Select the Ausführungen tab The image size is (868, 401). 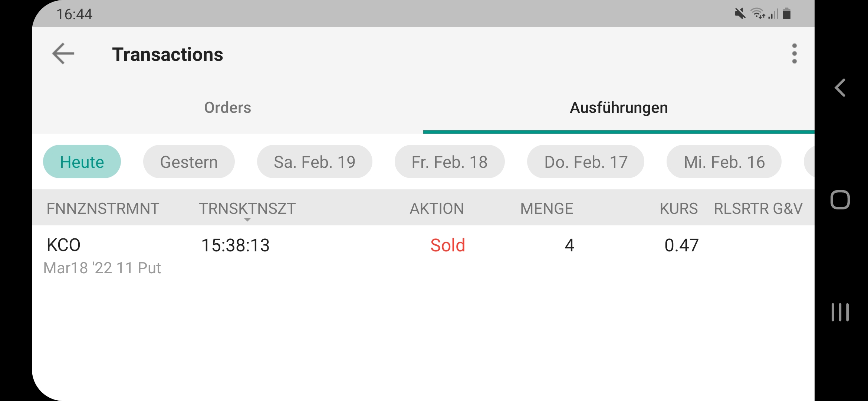coord(618,108)
